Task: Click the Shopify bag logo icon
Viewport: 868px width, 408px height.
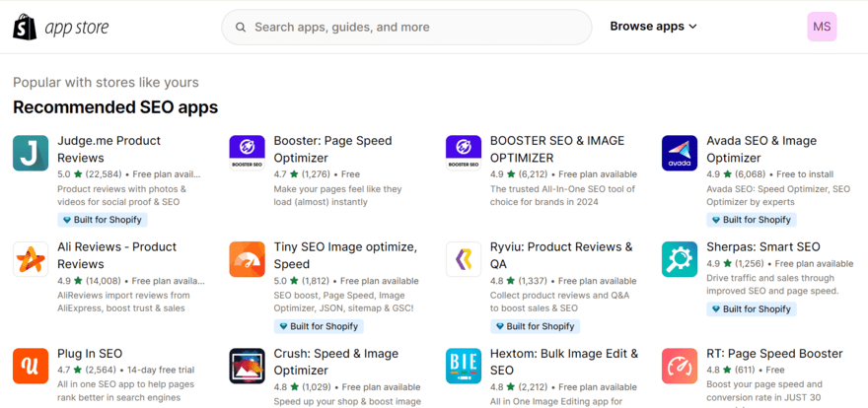Action: click(25, 27)
